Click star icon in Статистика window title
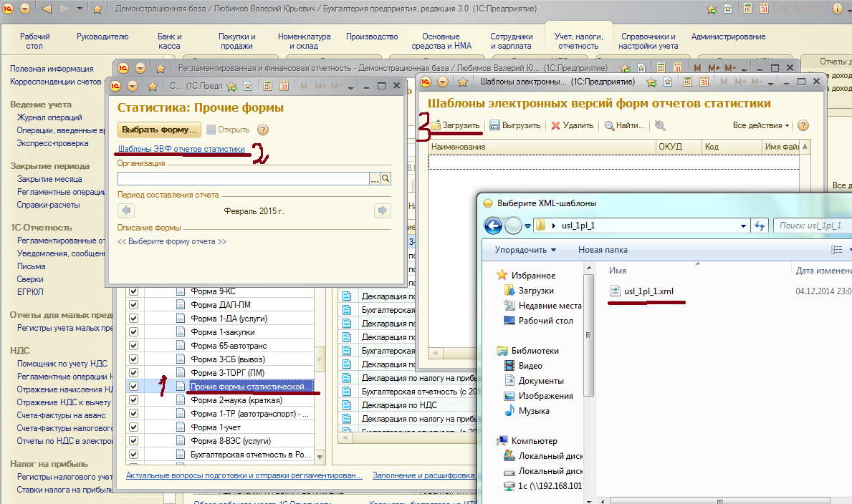The height and width of the screenshot is (504, 852). point(153,86)
